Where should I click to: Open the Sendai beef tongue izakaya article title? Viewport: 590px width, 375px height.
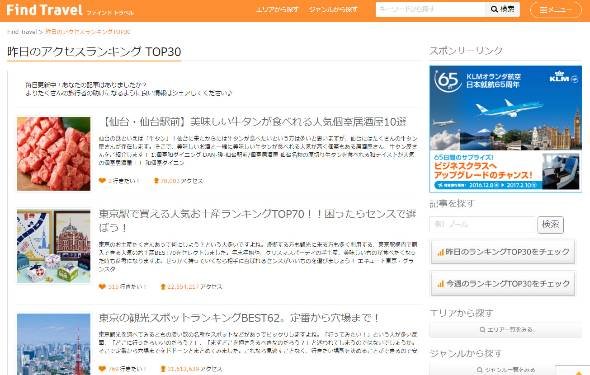[254, 122]
